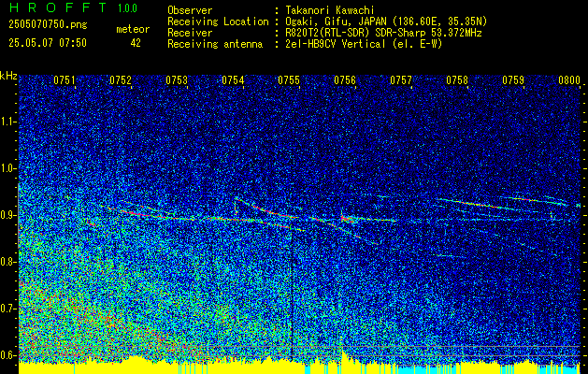Click the HROFFT title text
The height and width of the screenshot is (374, 588).
pyautogui.click(x=58, y=7)
